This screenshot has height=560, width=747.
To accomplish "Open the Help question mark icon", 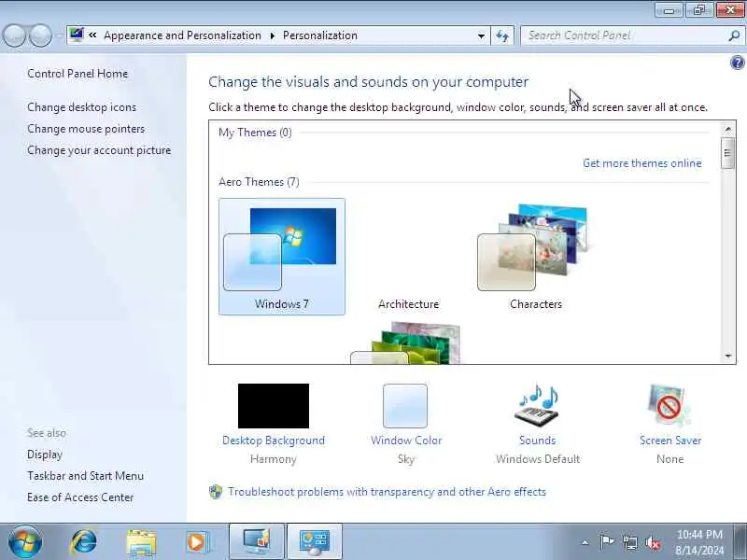I will 737,63.
